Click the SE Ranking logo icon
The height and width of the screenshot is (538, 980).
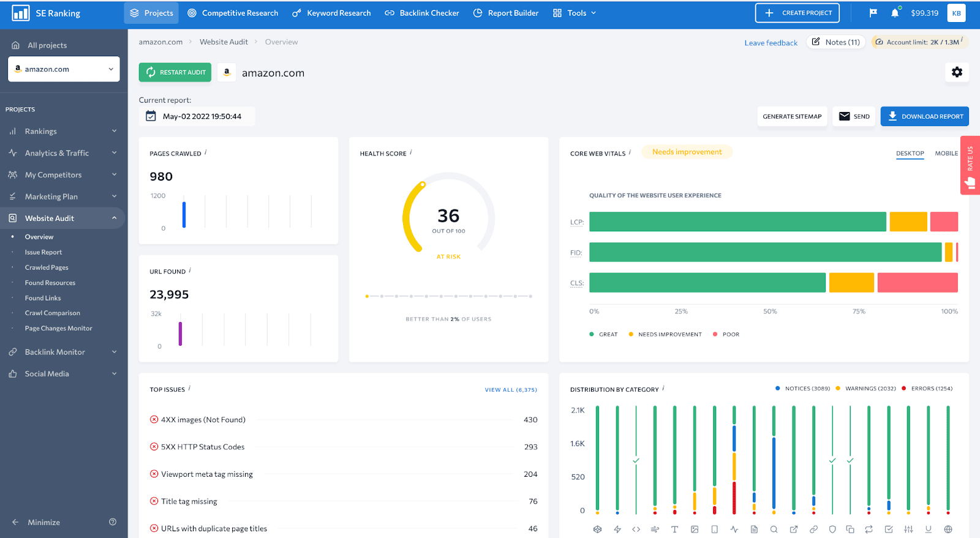click(x=21, y=13)
